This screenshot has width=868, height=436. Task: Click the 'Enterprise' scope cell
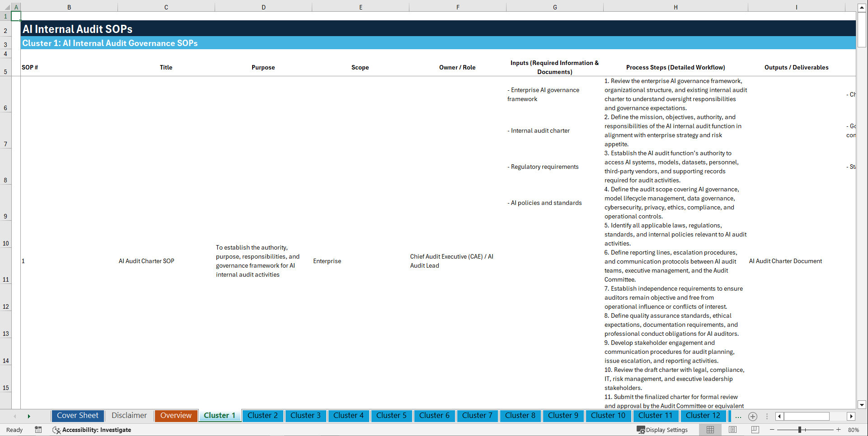(x=327, y=261)
